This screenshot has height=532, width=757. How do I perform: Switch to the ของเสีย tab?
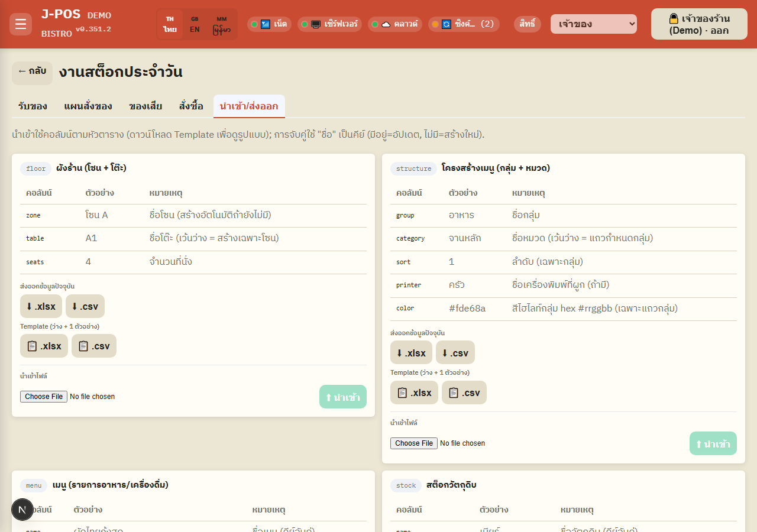[145, 106]
